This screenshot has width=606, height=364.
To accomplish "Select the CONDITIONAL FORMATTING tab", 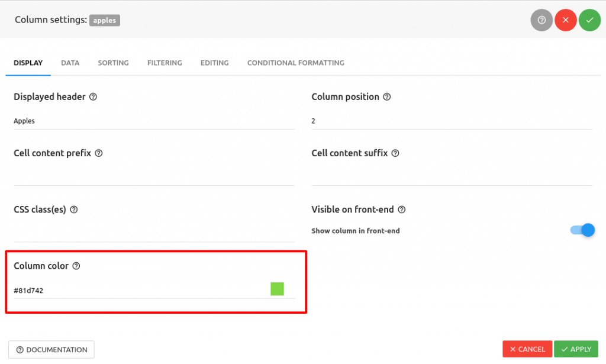I will tap(295, 63).
